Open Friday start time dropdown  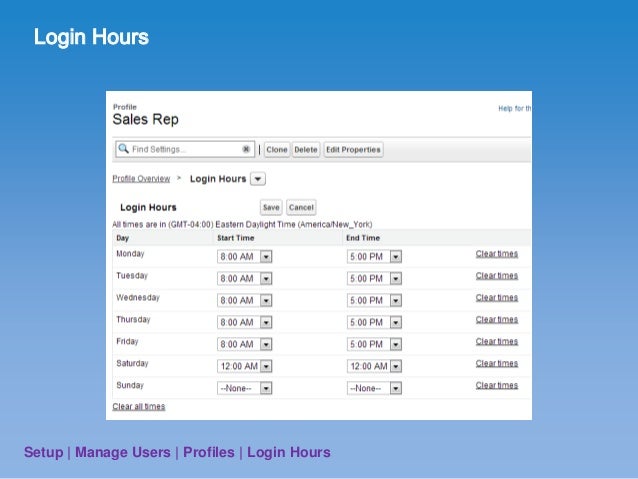coord(245,345)
